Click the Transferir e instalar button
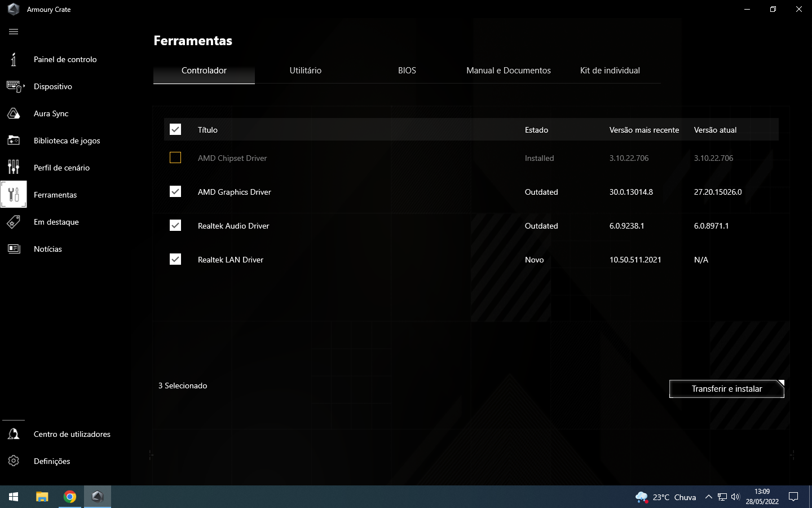Viewport: 812px width, 508px height. coord(727,389)
